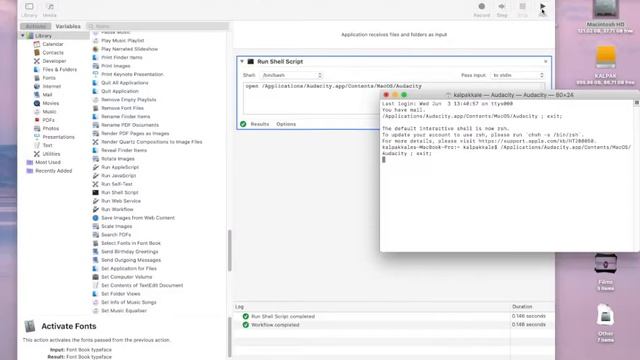640x360 pixels.
Task: Select Send Birthday Greetings action
Action: click(x=129, y=252)
